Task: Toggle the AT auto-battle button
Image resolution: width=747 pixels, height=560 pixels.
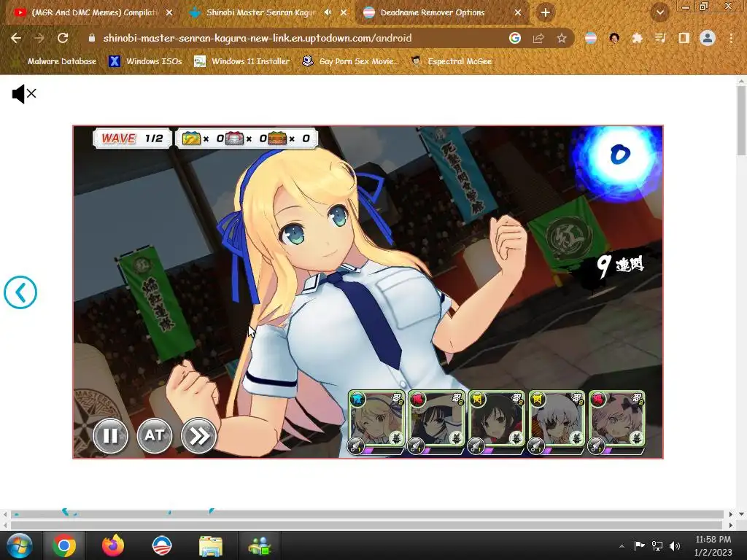Action: pos(155,435)
